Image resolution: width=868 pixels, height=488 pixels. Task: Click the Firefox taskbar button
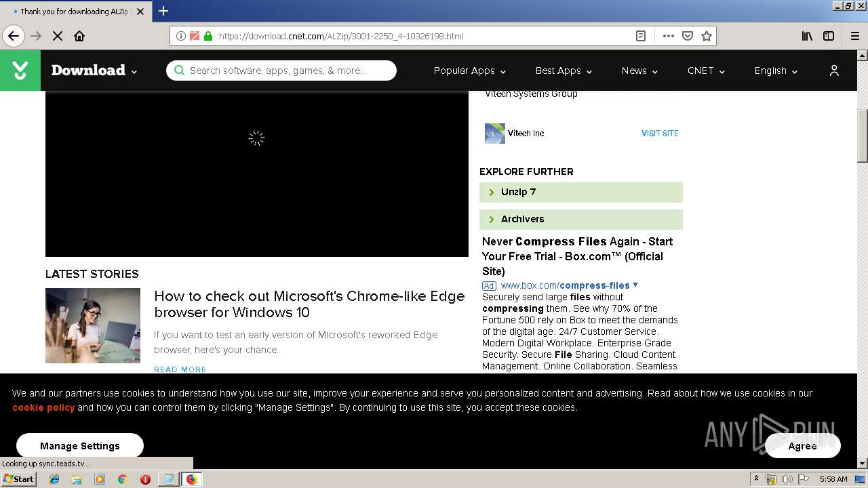click(192, 479)
